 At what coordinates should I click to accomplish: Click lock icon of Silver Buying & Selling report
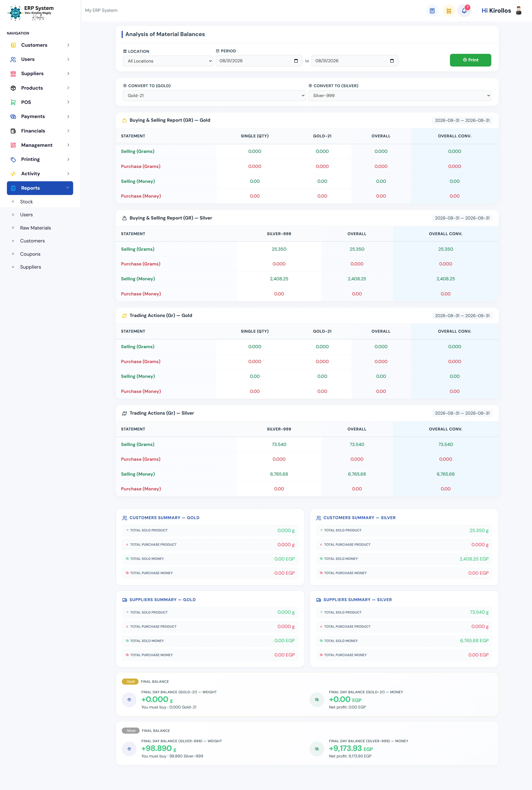point(124,218)
